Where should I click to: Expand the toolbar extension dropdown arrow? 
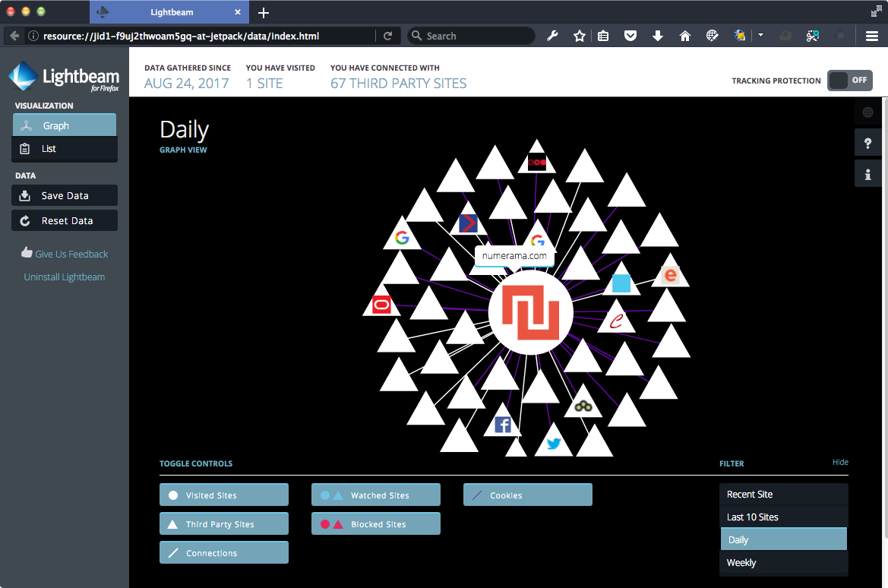[x=760, y=35]
